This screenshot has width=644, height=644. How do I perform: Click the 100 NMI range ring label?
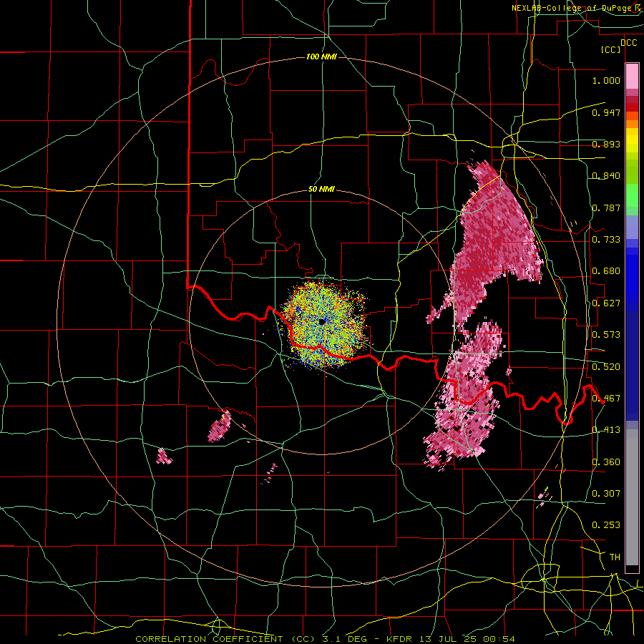click(321, 57)
